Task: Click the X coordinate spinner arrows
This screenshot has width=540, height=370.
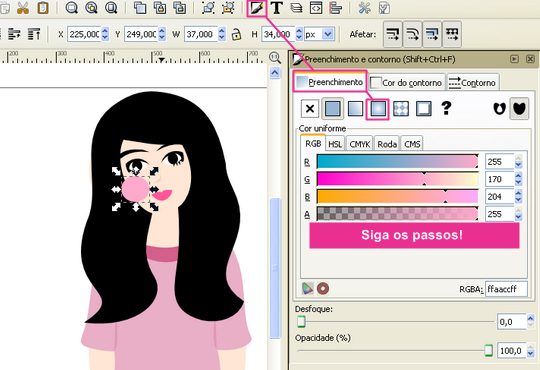Action: 105,34
